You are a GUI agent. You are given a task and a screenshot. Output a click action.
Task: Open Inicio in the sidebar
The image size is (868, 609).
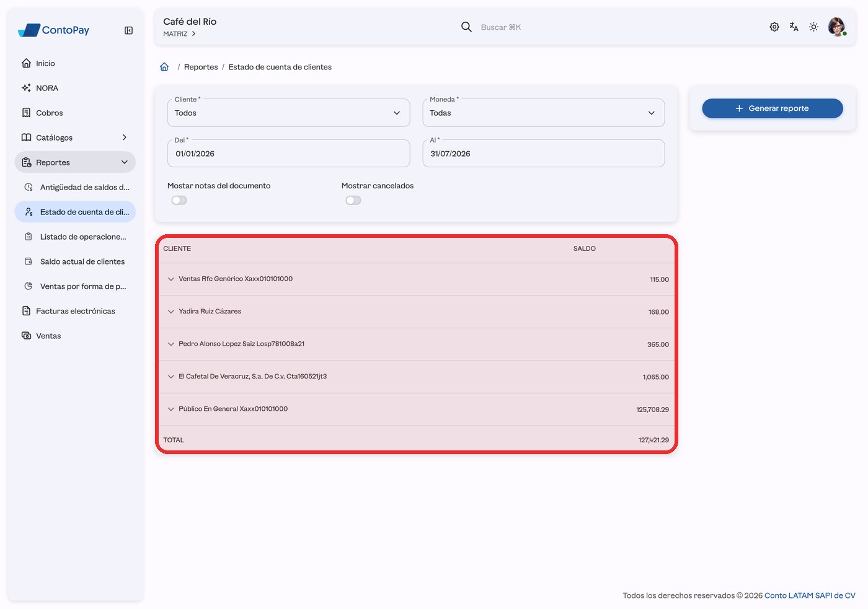pyautogui.click(x=75, y=63)
